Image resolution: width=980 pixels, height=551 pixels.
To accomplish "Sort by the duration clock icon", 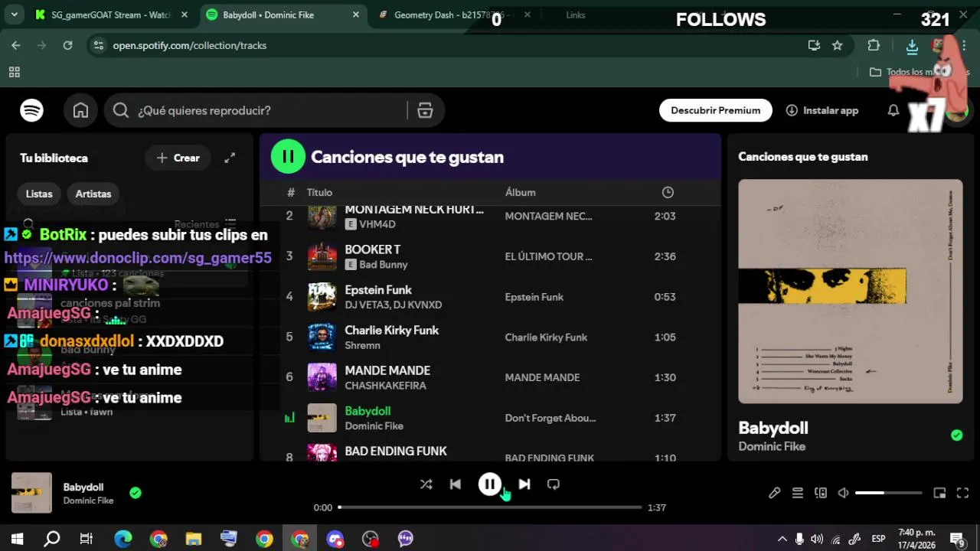I will pos(668,192).
